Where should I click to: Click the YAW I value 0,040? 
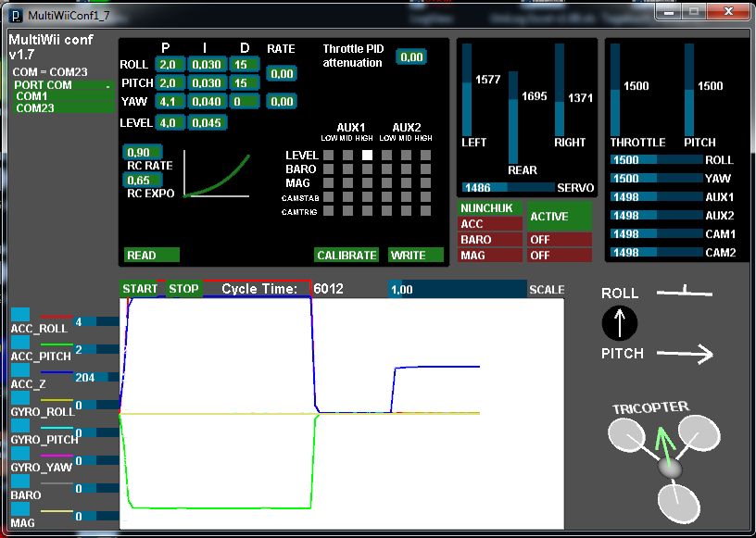coord(207,102)
